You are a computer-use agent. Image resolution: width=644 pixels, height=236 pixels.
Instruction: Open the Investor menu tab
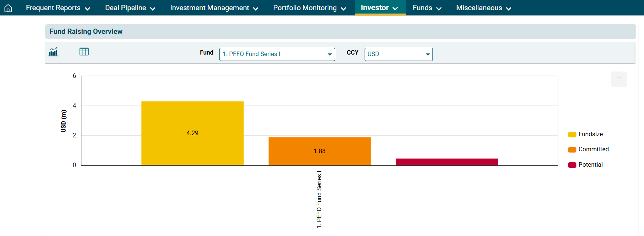[379, 8]
